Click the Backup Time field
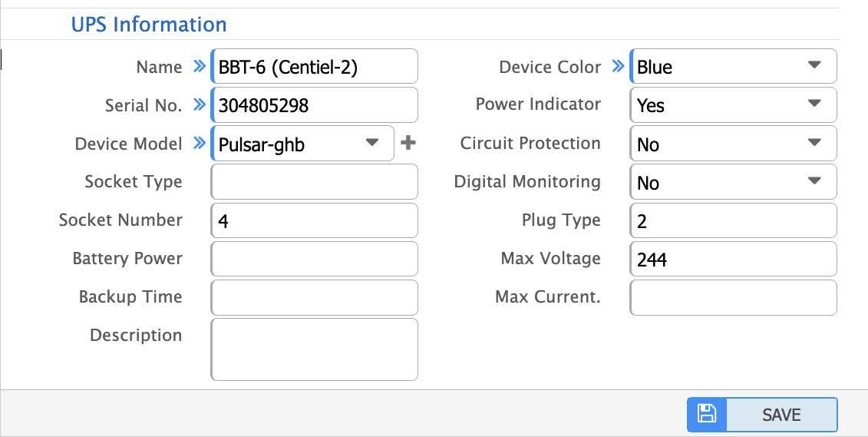The image size is (868, 437). click(x=315, y=297)
